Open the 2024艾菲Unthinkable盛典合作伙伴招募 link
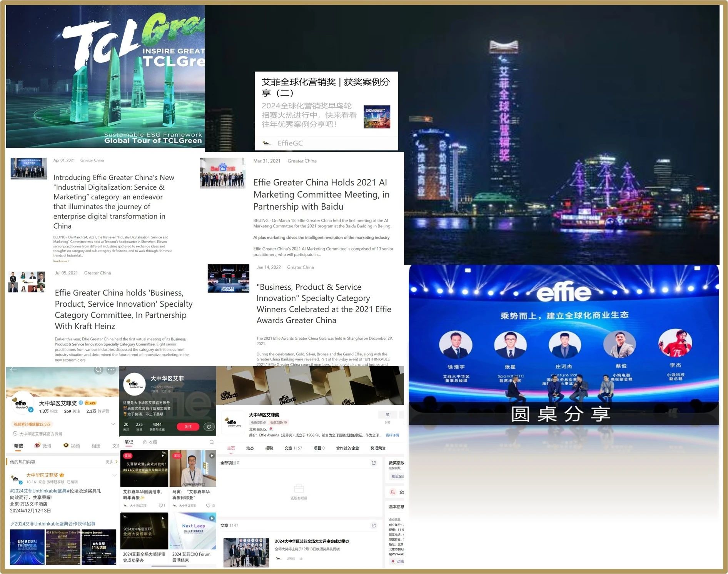Viewport: 728px width, 574px height. 53,524
